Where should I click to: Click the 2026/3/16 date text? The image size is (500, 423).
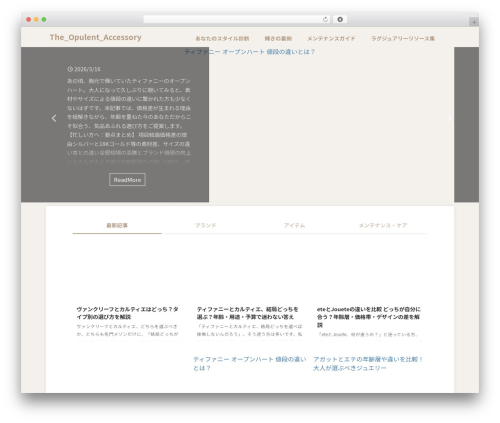point(87,69)
